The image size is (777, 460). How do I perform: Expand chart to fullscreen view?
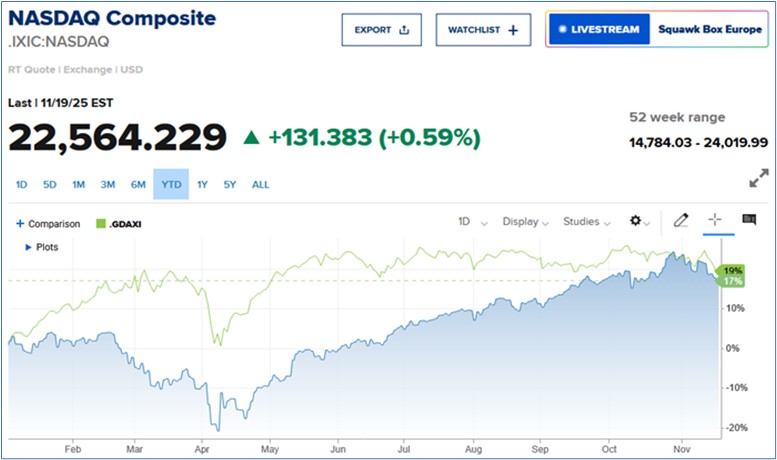point(758,179)
